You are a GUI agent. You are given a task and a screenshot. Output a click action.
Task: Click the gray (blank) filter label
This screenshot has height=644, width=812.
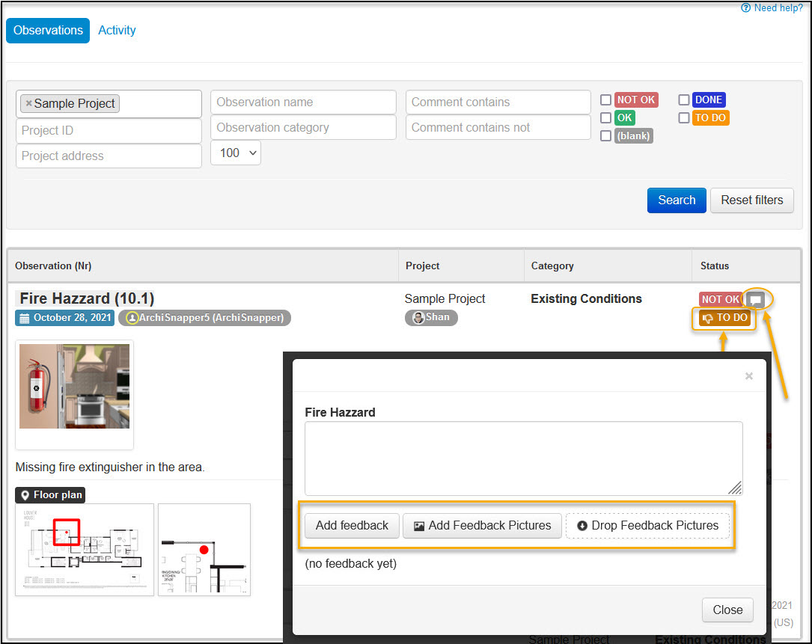[633, 135]
